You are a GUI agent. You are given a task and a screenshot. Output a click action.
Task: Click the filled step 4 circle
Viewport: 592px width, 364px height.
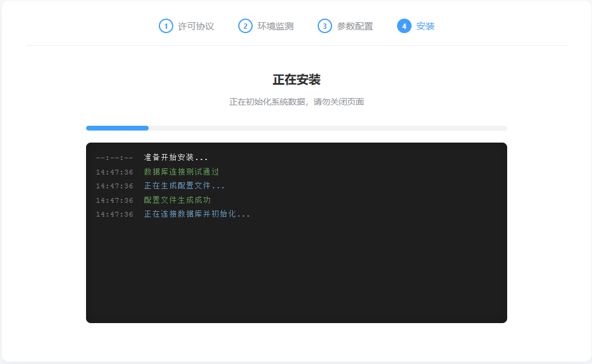(x=404, y=26)
